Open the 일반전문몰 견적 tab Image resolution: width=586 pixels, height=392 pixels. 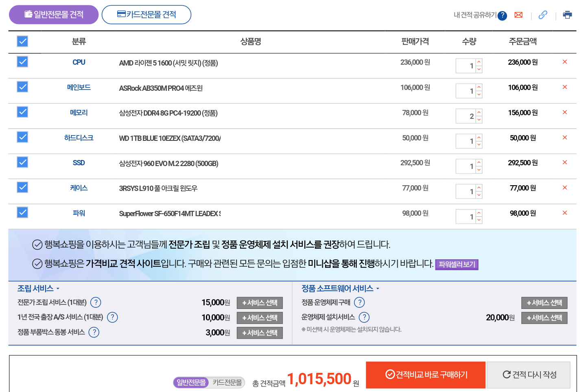click(54, 15)
